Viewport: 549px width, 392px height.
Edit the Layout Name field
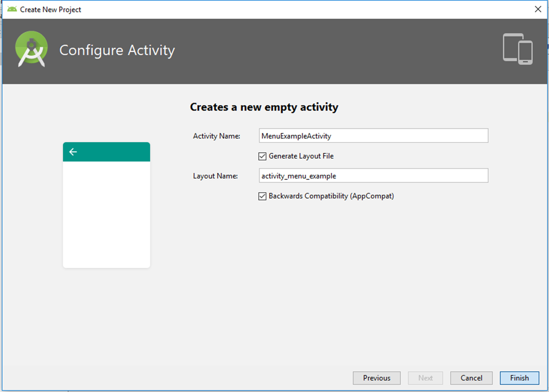[x=374, y=176]
